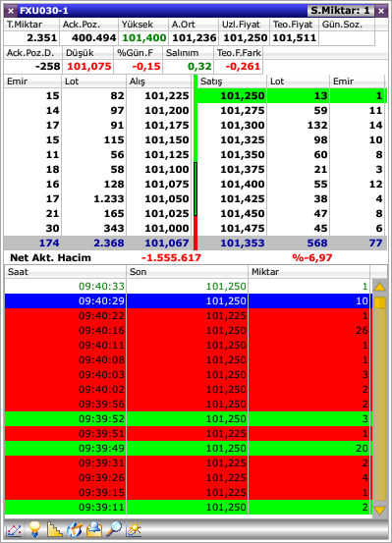
Task: Click the buy/sell ratio color bar
Action: (196, 163)
